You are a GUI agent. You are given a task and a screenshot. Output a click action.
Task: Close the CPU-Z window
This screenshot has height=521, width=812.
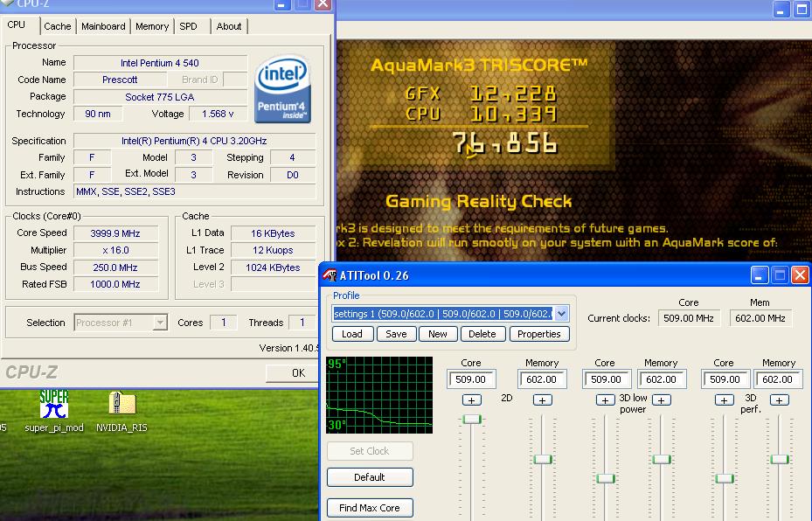(323, 4)
